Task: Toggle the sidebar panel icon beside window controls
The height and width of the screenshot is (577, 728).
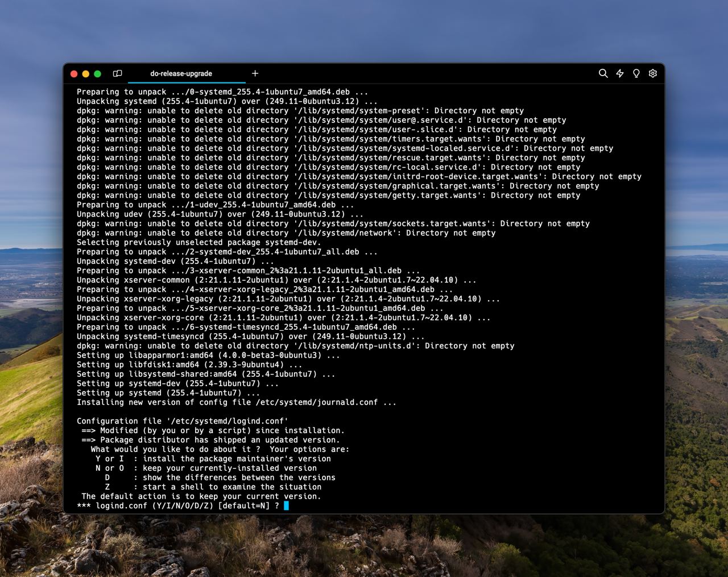Action: click(118, 73)
